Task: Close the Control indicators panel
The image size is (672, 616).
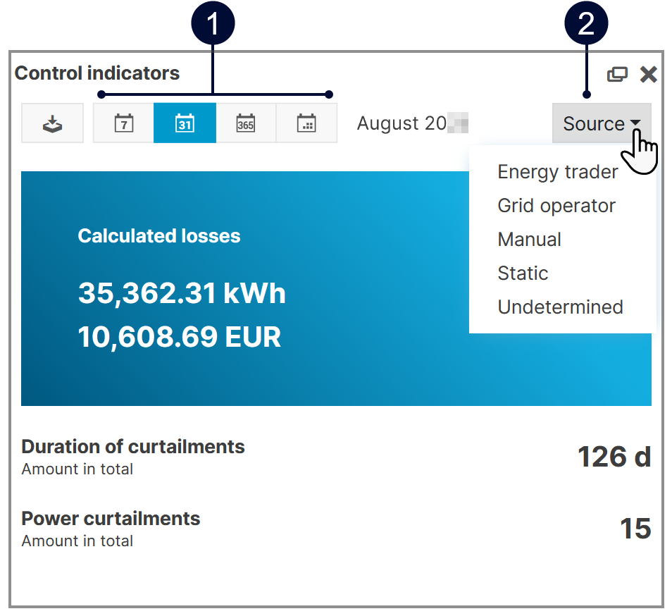Action: 648,74
